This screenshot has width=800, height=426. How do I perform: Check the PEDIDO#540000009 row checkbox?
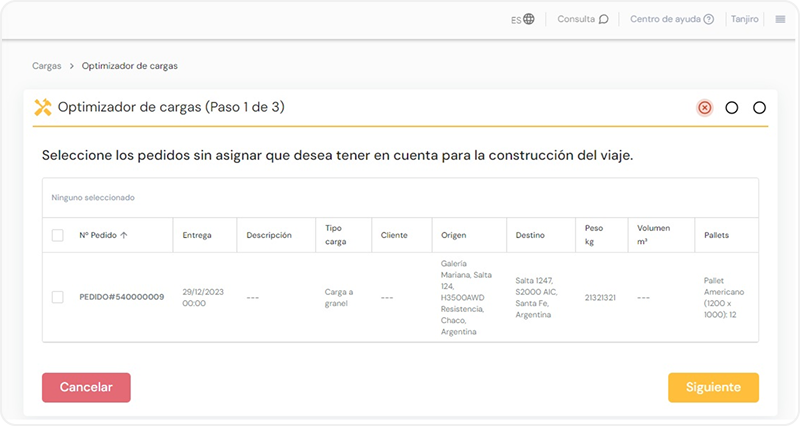58,297
